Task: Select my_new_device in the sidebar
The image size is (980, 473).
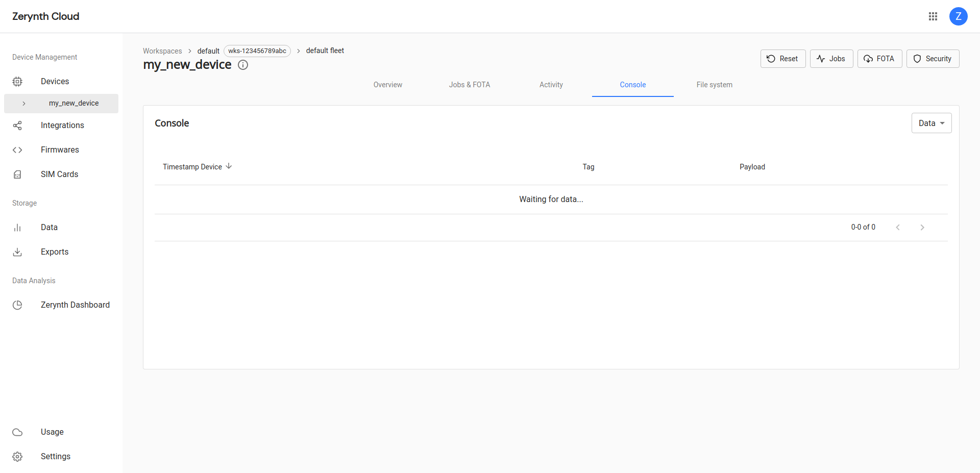Action: (61, 104)
